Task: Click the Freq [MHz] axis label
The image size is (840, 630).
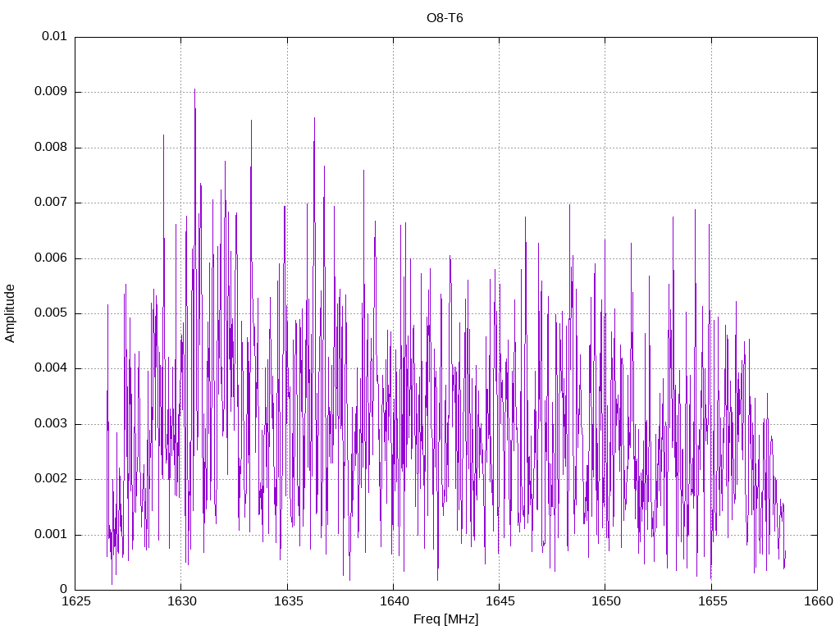Action: pyautogui.click(x=445, y=619)
